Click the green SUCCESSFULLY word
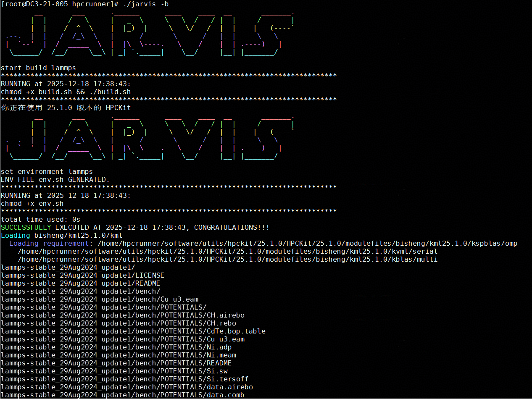The height and width of the screenshot is (399, 532). coord(26,227)
